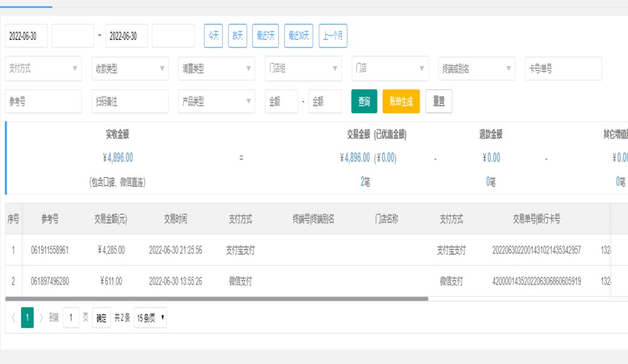Expand the 收款类型 dropdown
Screen dimensions: 628x364
point(130,69)
